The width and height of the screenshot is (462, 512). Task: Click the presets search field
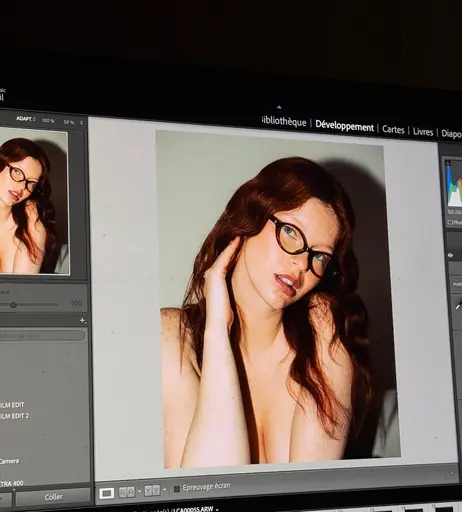point(42,335)
